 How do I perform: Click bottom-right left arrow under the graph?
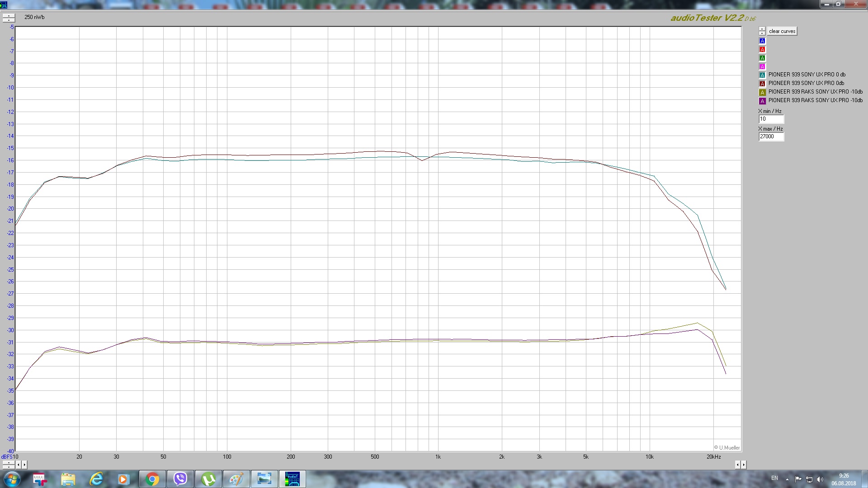738,465
